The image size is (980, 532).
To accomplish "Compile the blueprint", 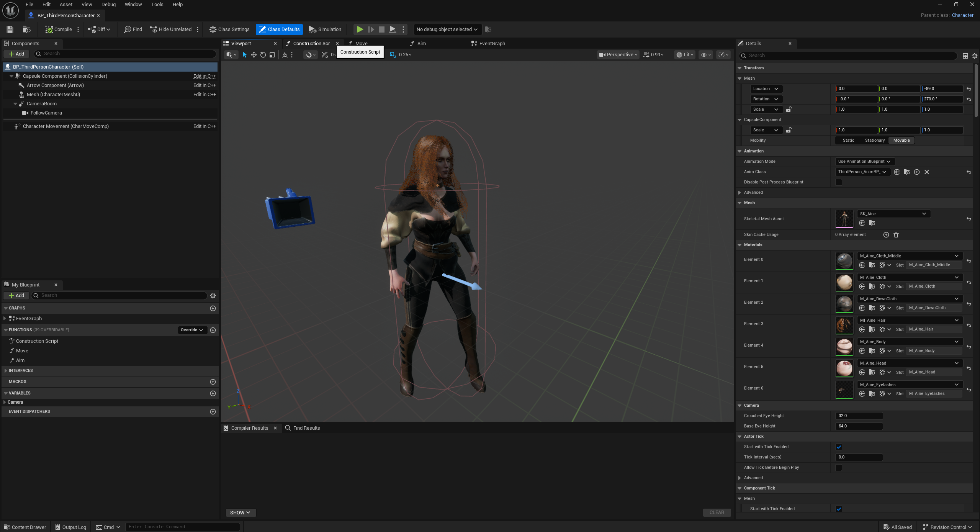I will click(59, 29).
